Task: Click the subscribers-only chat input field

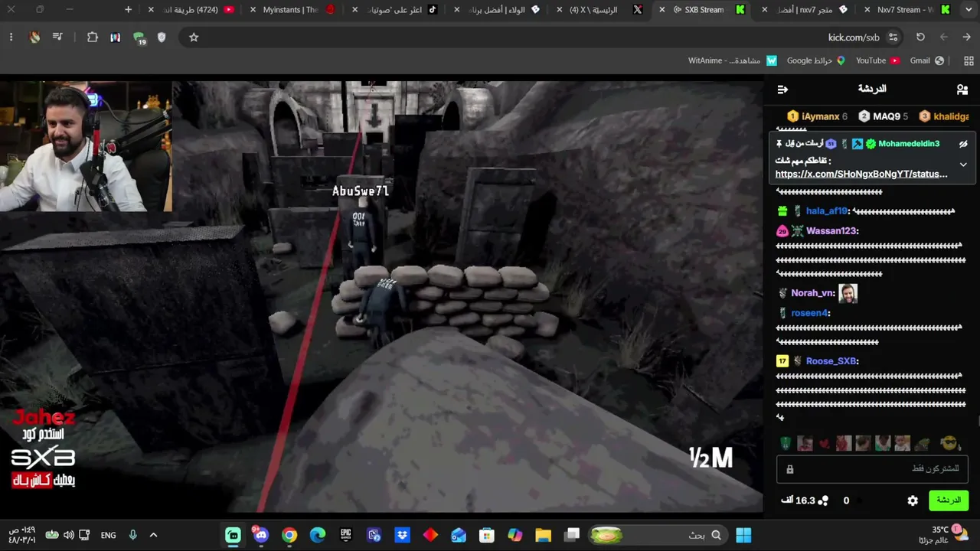Action: click(x=872, y=469)
